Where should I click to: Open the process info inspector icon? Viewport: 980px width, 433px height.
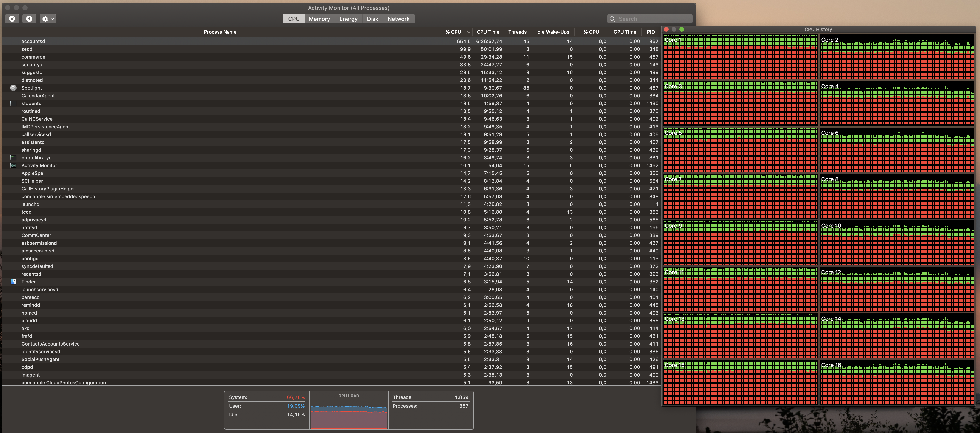(29, 19)
